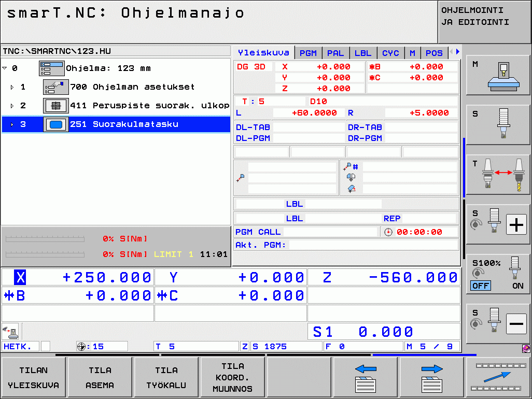
Task: Click the REP label field
Action: (392, 219)
